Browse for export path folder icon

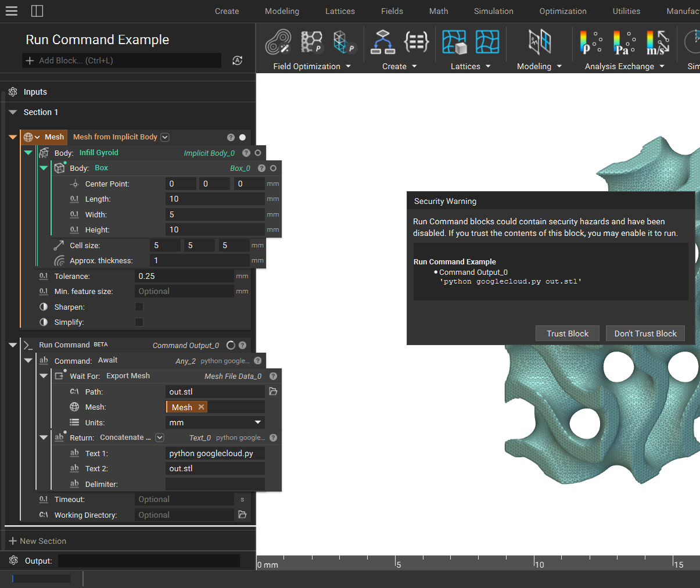(x=273, y=392)
